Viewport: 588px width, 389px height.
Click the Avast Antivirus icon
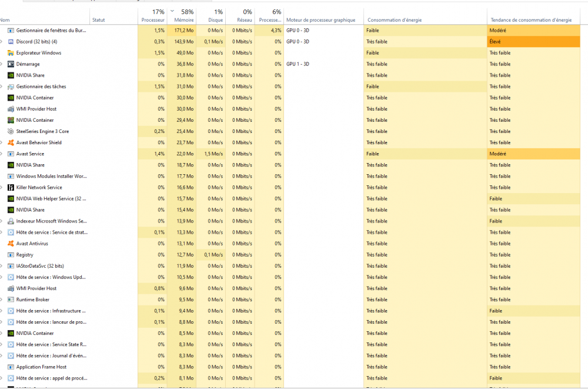point(11,244)
